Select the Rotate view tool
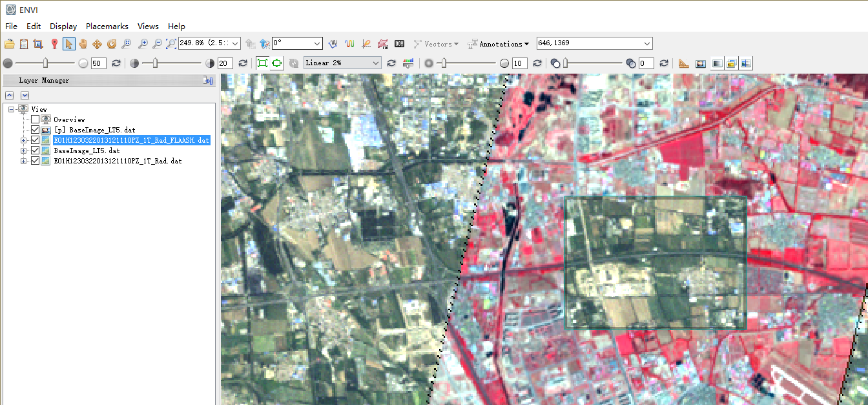The width and height of the screenshot is (868, 405). tap(111, 44)
